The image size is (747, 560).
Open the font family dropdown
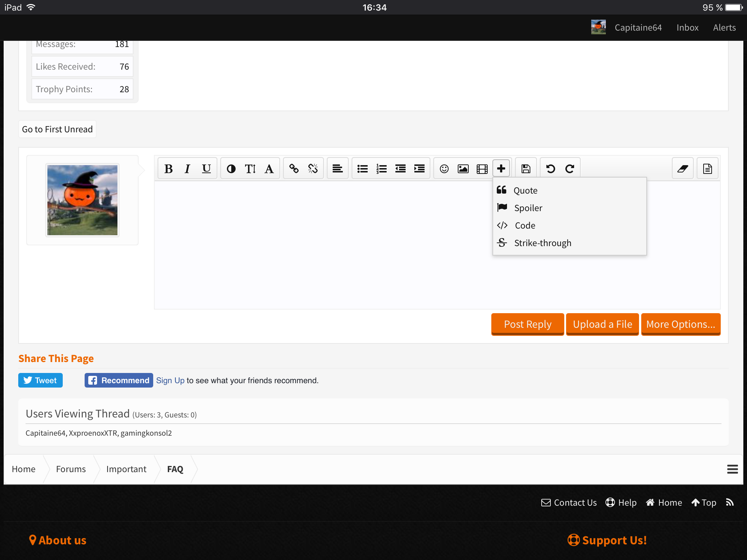(269, 169)
